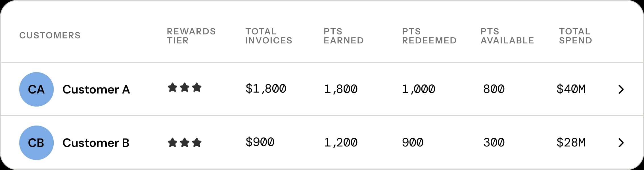The image size is (644, 170).
Task: Click Customer B's $28M total spend
Action: point(571,142)
